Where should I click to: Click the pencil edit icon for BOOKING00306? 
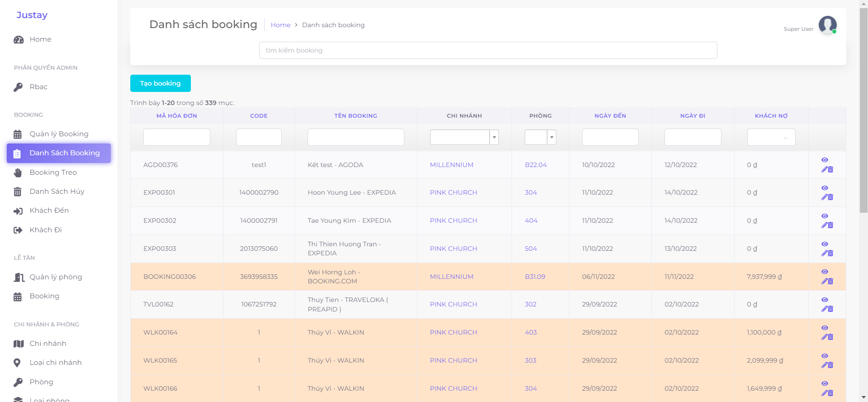click(824, 282)
